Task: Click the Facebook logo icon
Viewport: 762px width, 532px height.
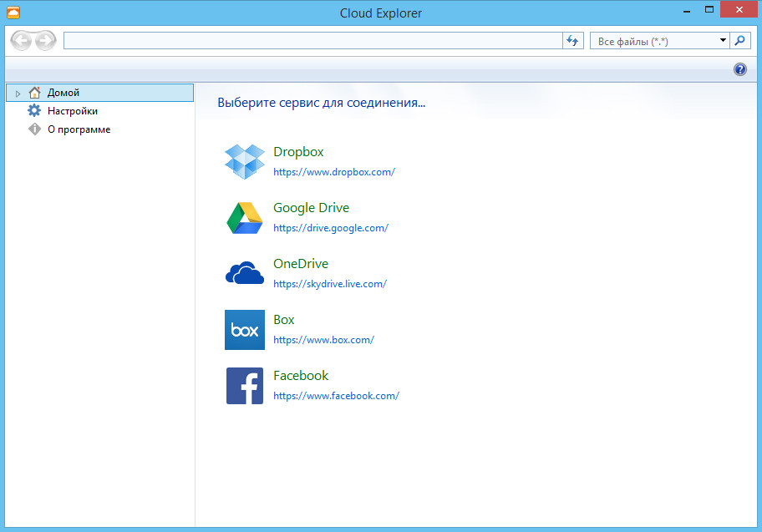Action: coord(245,386)
